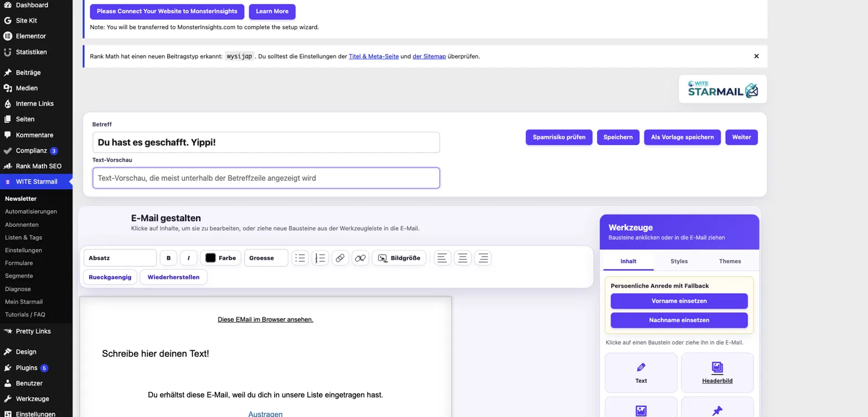Viewport: 868px width, 417px height.
Task: Switch to the Inhalt tab
Action: pos(628,261)
